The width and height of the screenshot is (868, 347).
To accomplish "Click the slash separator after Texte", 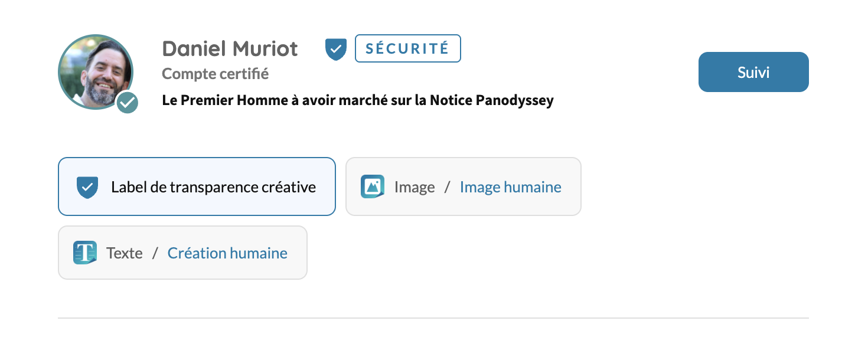I will pyautogui.click(x=155, y=253).
